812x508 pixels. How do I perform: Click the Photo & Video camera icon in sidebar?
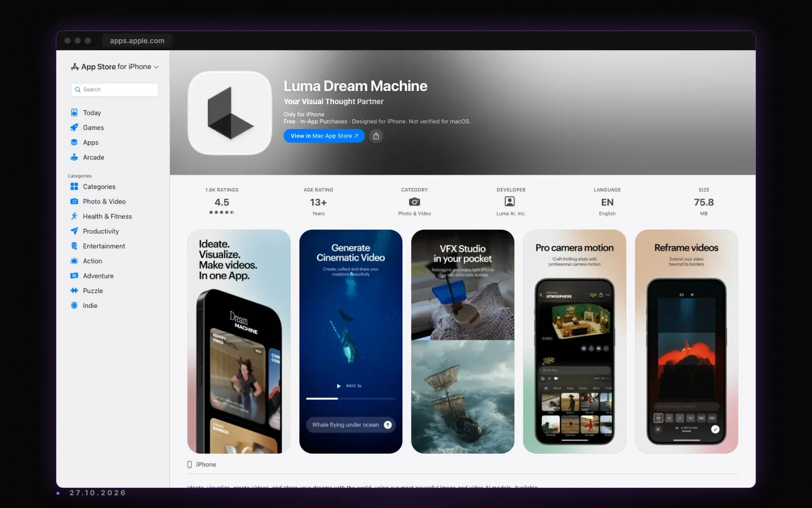click(74, 202)
